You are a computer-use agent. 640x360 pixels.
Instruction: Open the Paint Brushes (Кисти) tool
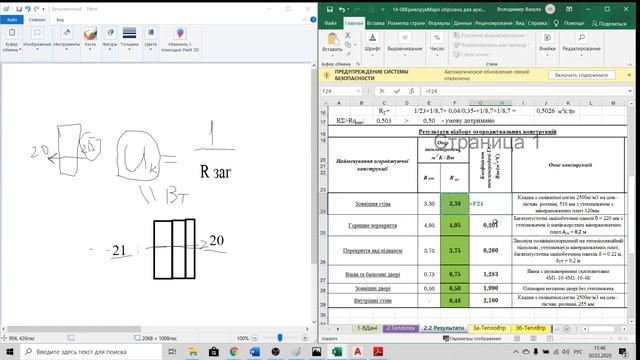pyautogui.click(x=90, y=40)
